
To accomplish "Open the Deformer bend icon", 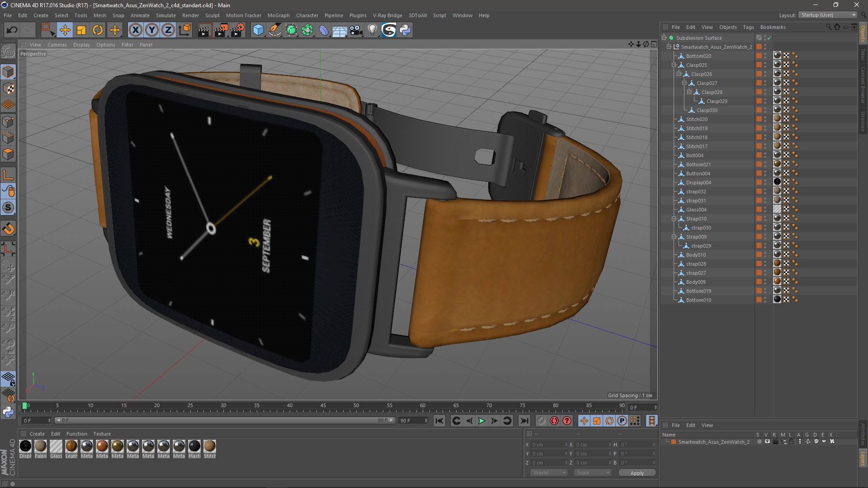I will coord(324,30).
